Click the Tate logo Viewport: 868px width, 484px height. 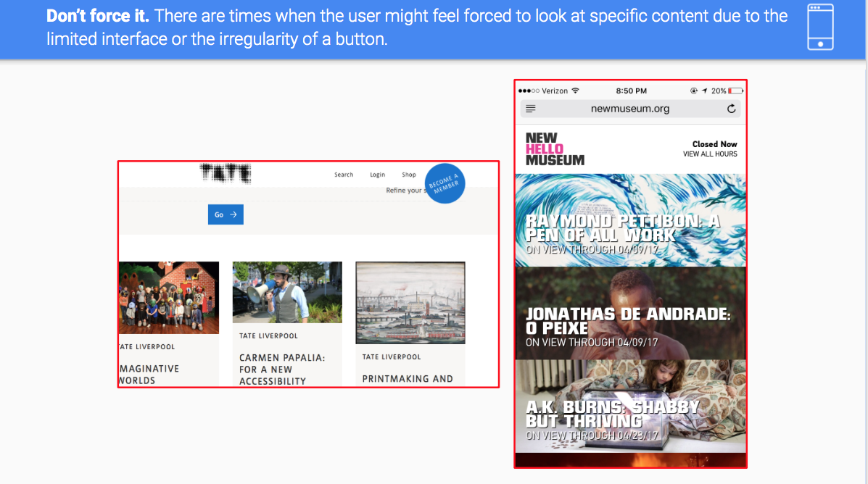coord(226,174)
